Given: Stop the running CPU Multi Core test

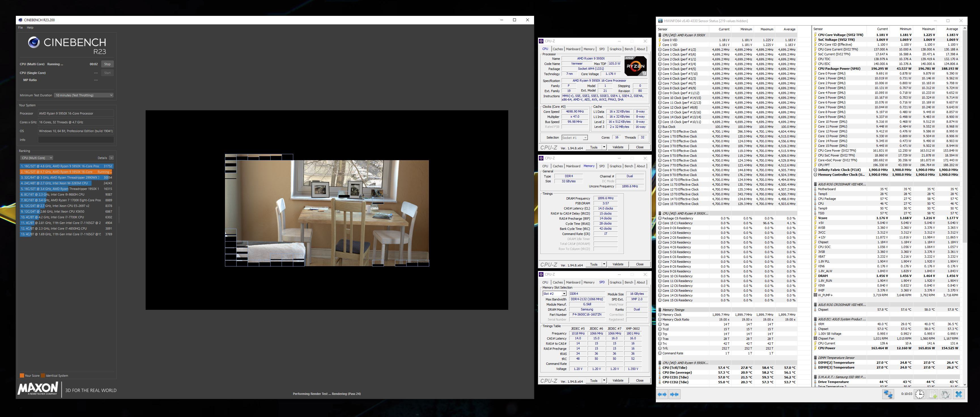Looking at the screenshot, I should click(107, 64).
